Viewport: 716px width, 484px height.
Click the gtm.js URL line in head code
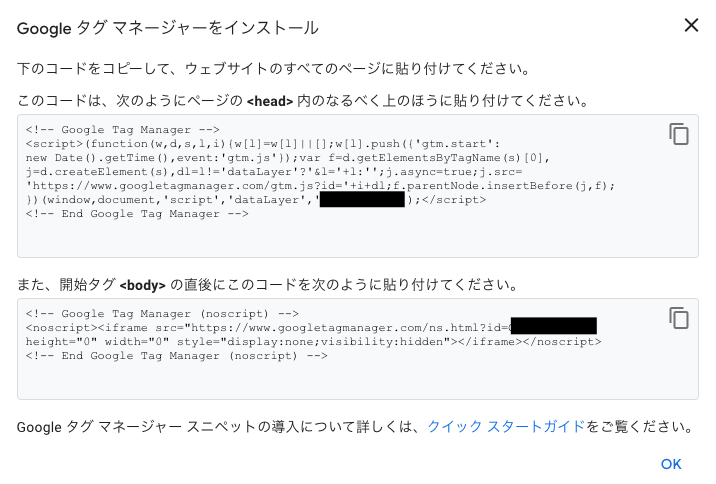320,186
